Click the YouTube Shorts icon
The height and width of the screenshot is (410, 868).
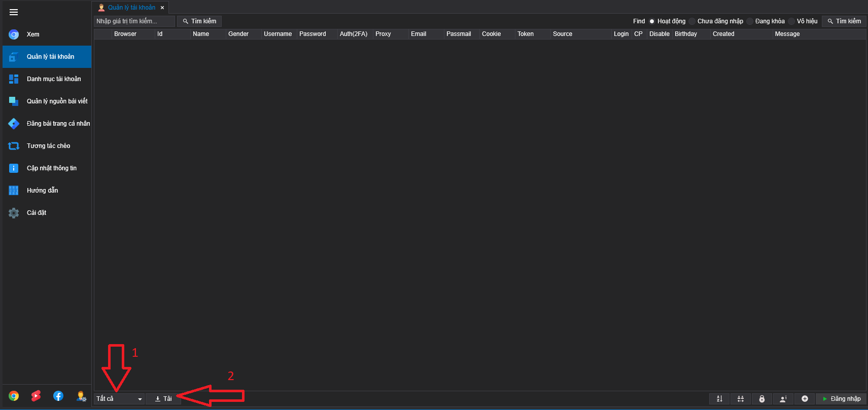[x=36, y=396]
